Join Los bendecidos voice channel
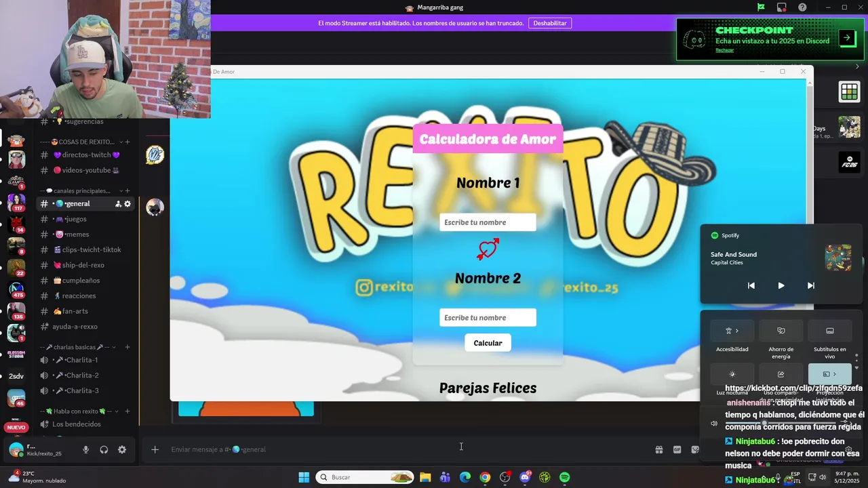The width and height of the screenshot is (868, 488). (86, 424)
